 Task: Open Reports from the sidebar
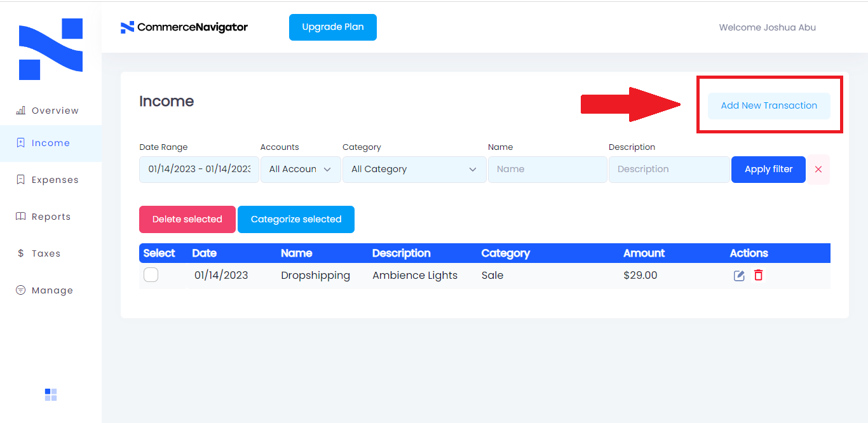[x=51, y=217]
